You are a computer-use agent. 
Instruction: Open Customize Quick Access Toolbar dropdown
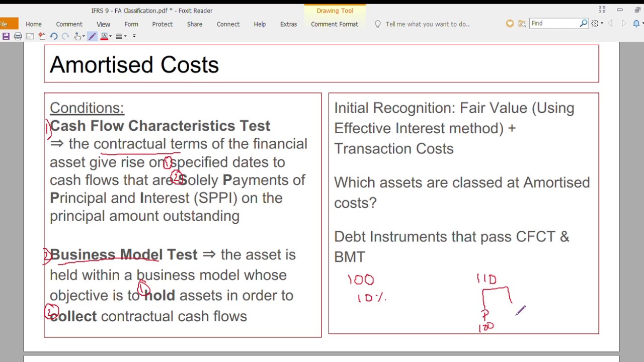[x=134, y=36]
